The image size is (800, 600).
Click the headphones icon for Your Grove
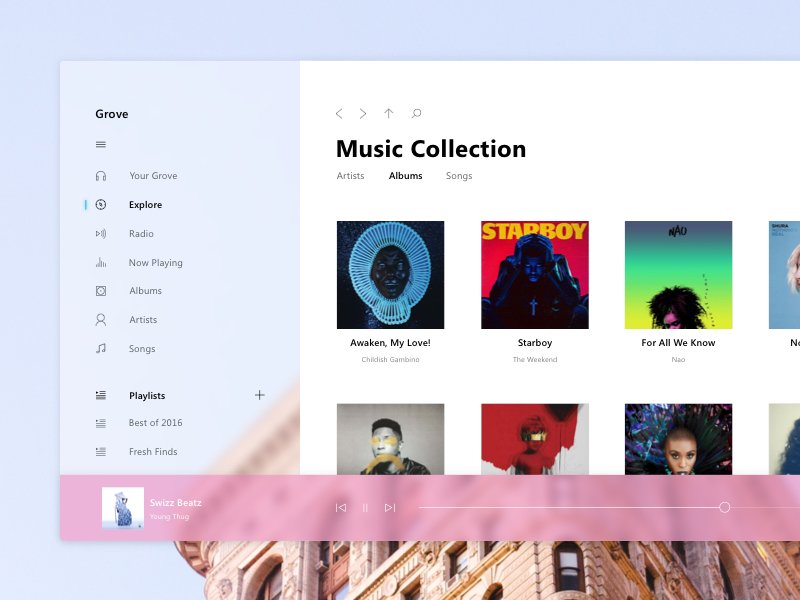[x=101, y=176]
